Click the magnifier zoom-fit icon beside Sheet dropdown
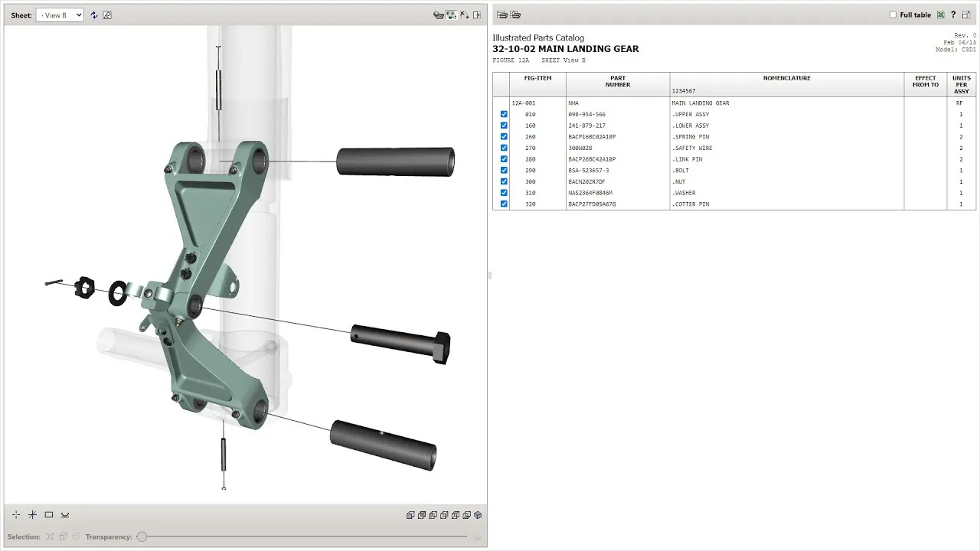Screen dimensions: 980x551 point(107,15)
